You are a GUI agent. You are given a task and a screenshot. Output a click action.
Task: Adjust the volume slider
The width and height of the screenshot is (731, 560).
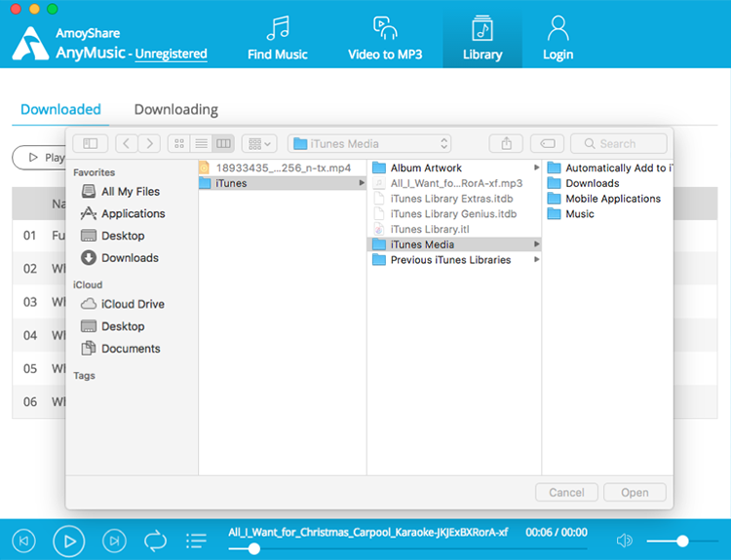tap(682, 541)
